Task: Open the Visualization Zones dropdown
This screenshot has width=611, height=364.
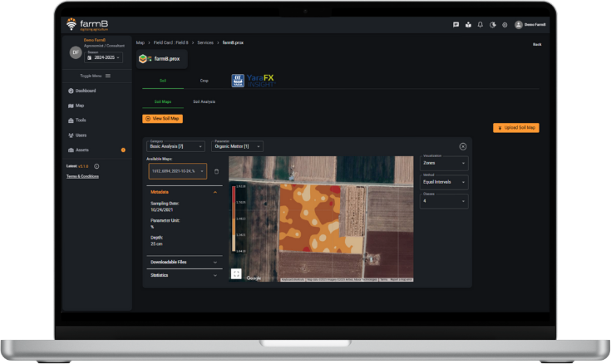Action: click(x=445, y=163)
